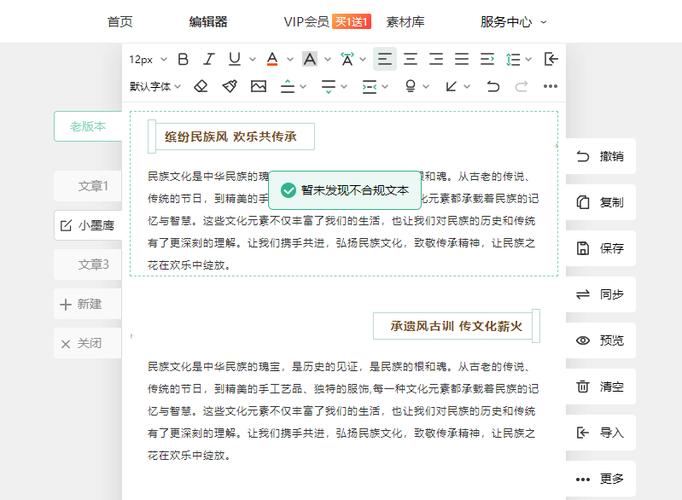Click the indent alignment icon
Viewport: 682px width, 500px height.
point(487,59)
